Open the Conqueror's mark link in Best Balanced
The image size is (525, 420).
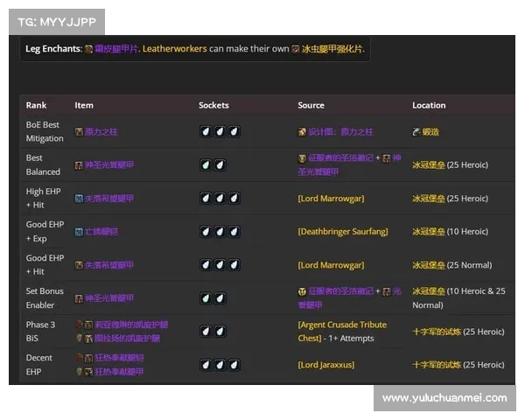point(341,158)
